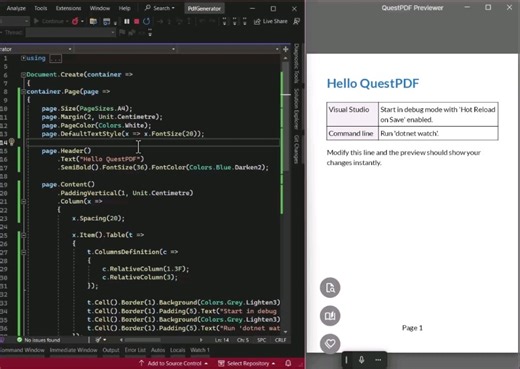Click the document search round button in Previewer
The width and height of the screenshot is (520, 369).
coord(330,287)
